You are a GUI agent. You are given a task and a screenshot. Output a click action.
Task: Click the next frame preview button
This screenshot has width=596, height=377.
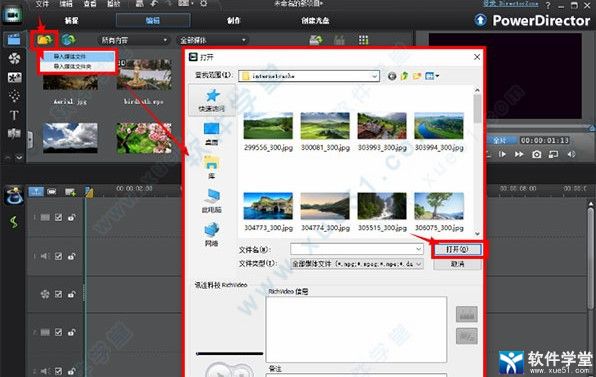point(502,154)
